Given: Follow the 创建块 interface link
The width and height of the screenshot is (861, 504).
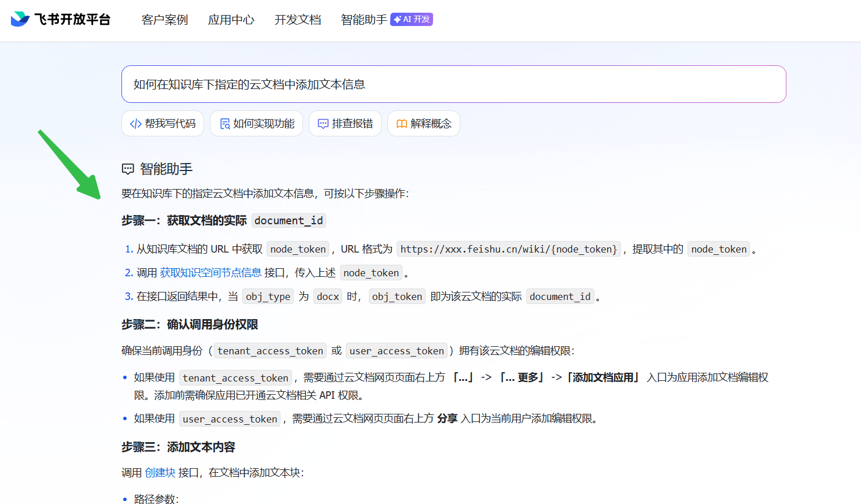Looking at the screenshot, I should point(160,473).
